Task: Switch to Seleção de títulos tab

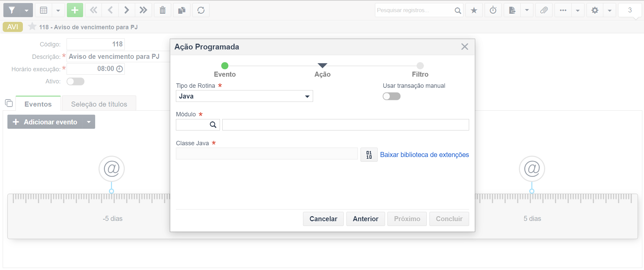Action: click(99, 104)
